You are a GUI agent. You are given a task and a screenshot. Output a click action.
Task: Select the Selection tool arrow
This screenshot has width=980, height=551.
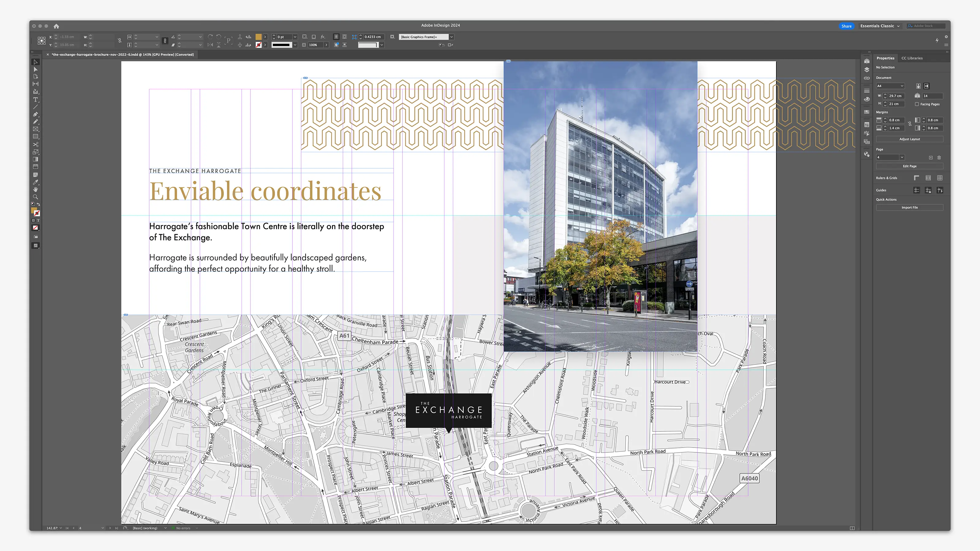click(36, 62)
